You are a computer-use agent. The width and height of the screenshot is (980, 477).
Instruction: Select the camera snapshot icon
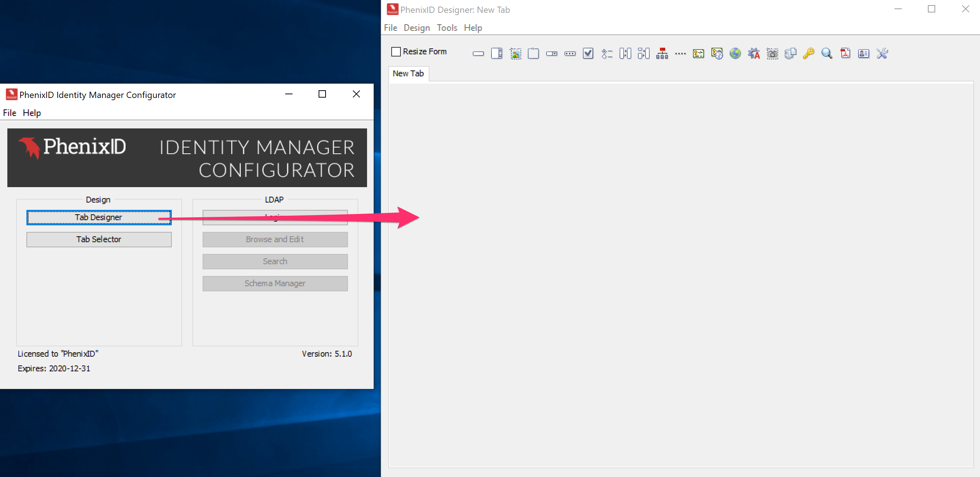pyautogui.click(x=772, y=53)
